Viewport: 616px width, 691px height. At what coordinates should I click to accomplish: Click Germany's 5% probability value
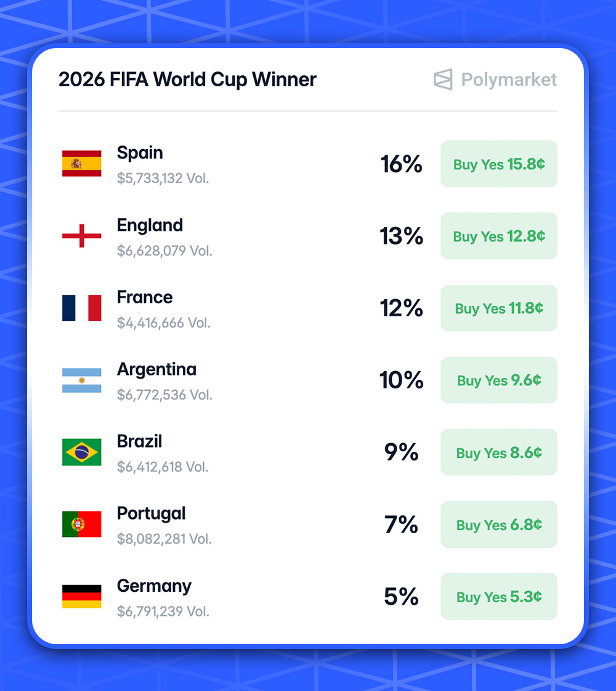click(x=401, y=597)
